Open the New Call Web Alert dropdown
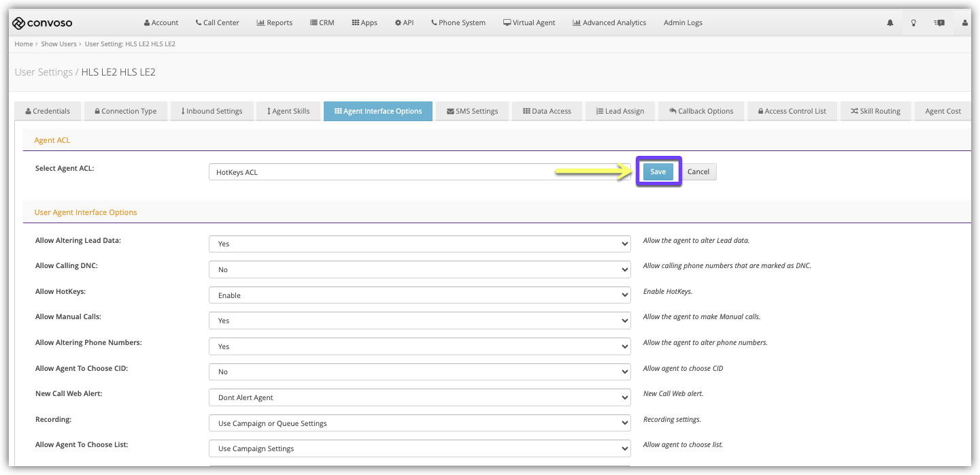Viewport: 980px width, 475px height. tap(420, 398)
